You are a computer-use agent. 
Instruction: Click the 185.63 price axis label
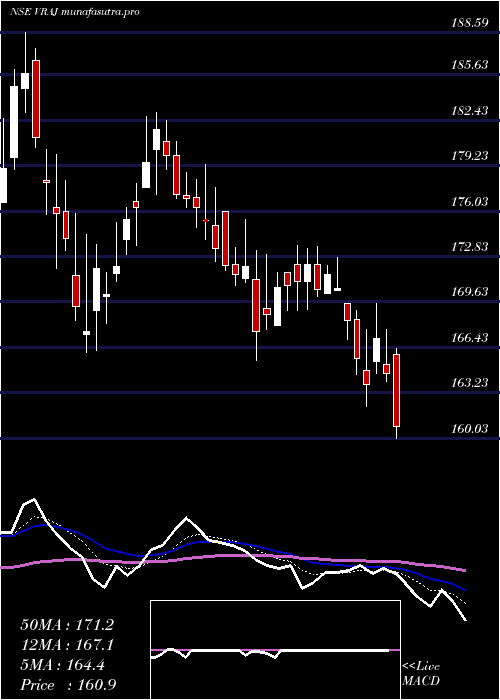pyautogui.click(x=469, y=65)
